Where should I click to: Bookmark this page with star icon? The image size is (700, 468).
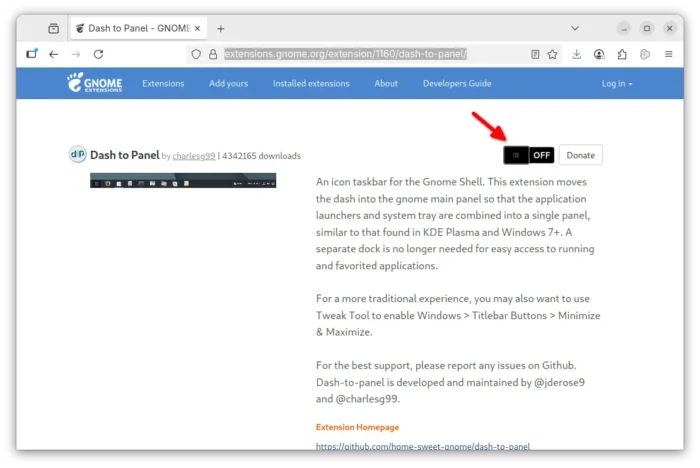tap(552, 54)
